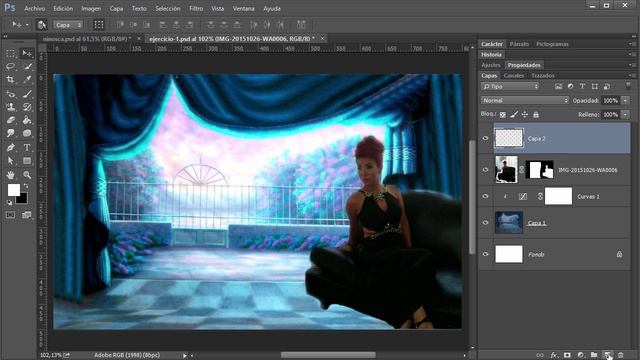Viewport: 640px width, 360px height.
Task: Add a layer mask
Action: [x=567, y=355]
